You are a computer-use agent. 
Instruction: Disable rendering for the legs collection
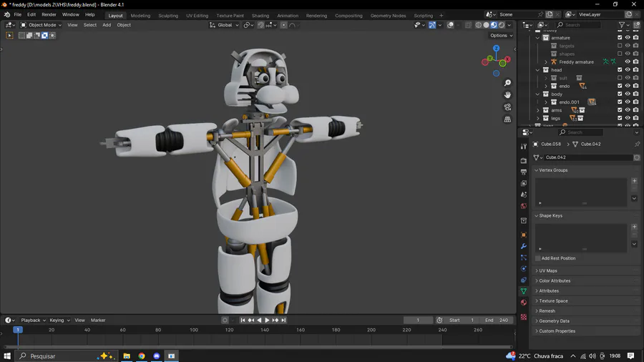636,118
